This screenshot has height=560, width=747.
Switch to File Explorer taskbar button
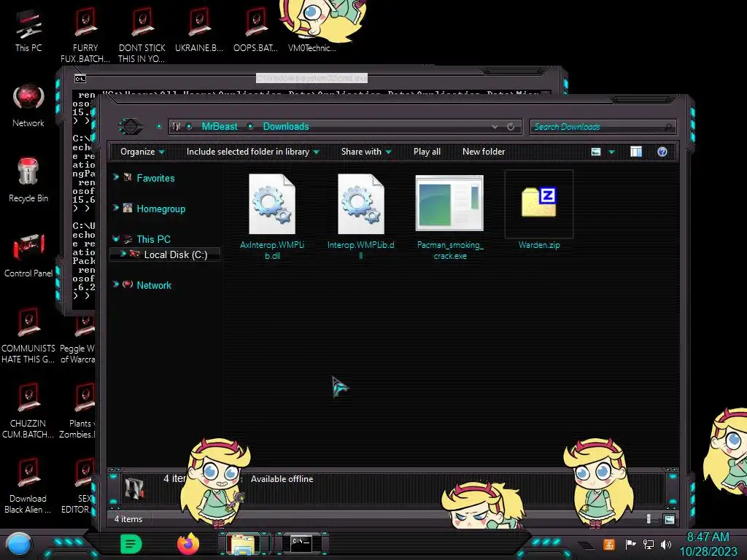tap(244, 544)
